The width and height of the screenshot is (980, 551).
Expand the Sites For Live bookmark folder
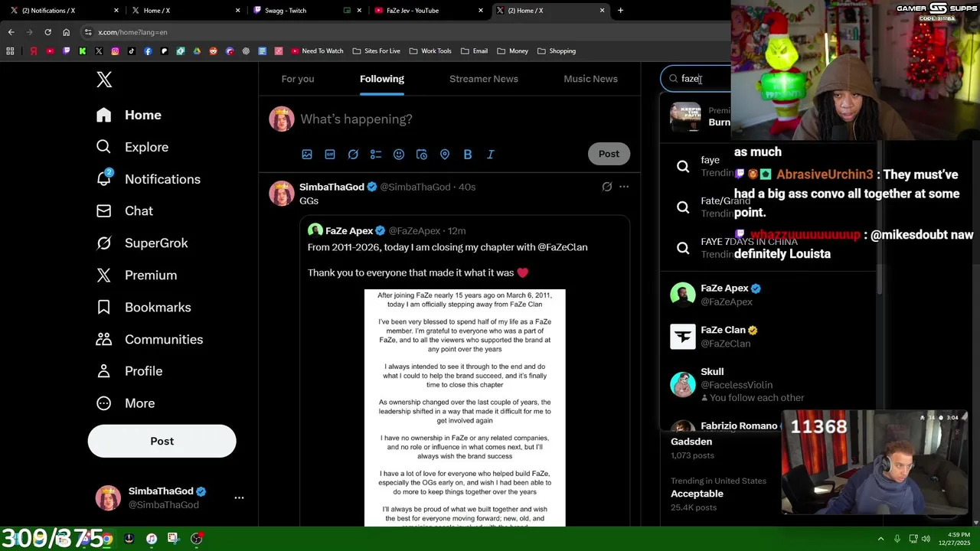click(x=377, y=51)
